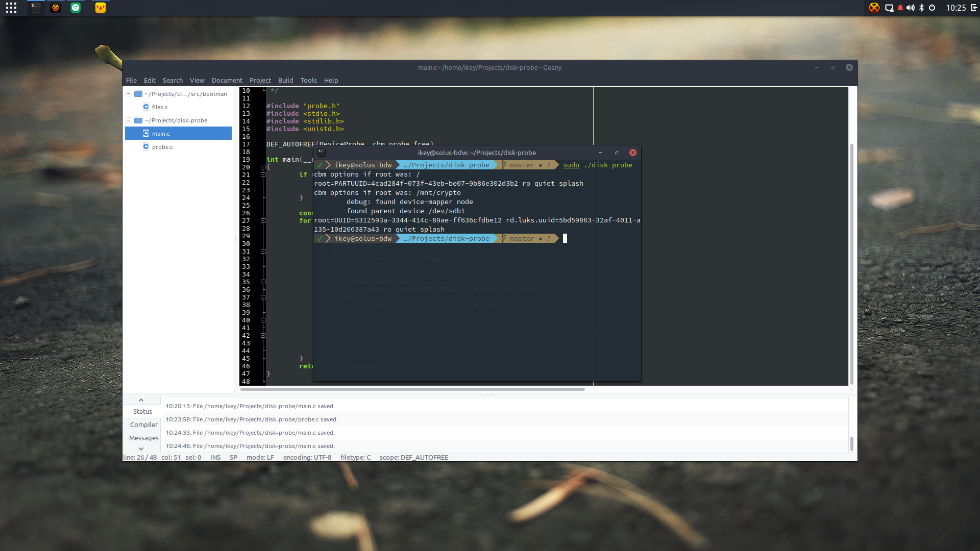Open the applications grid menu

pos(11,8)
